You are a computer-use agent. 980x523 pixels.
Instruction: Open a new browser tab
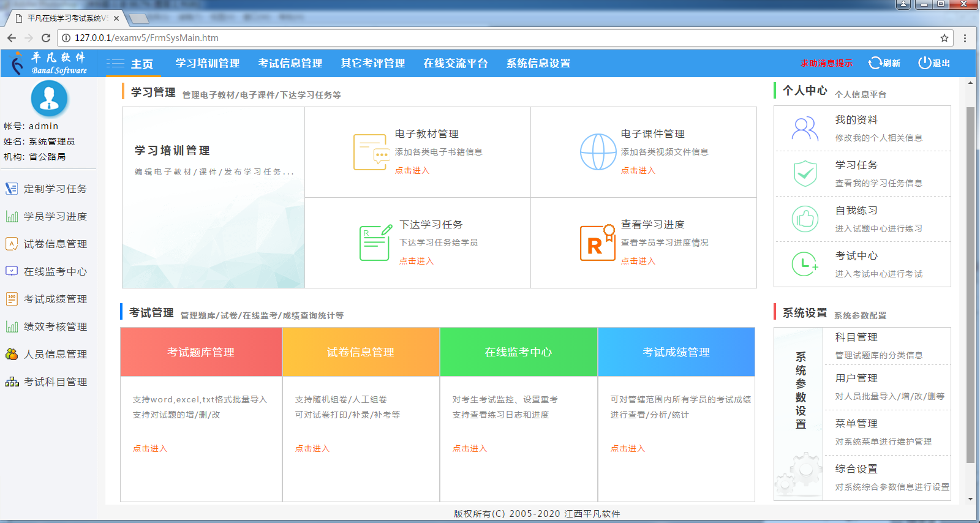(x=138, y=18)
